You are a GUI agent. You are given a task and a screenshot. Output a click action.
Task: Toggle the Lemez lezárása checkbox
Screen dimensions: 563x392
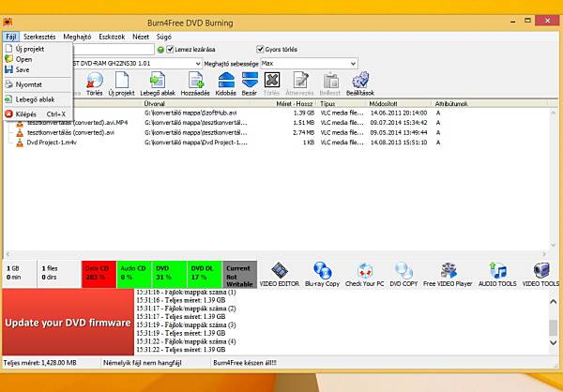tap(170, 49)
